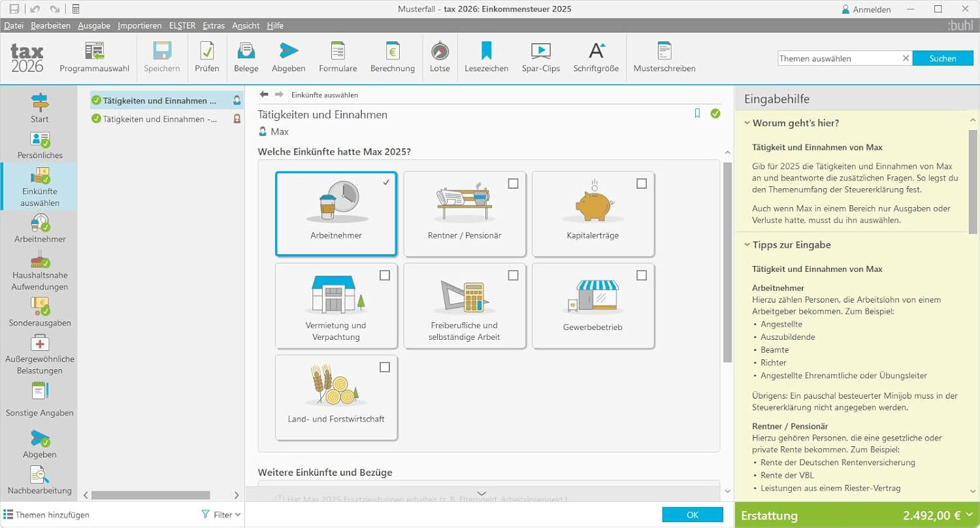Collapse the 'Worum geht's hier?' section
Screen dimensions: 980x528
click(747, 123)
